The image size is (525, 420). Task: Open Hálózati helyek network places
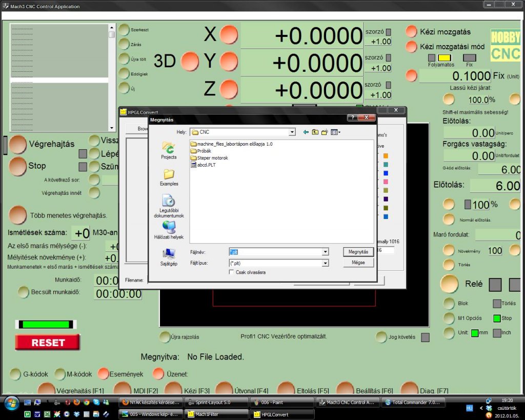click(169, 230)
